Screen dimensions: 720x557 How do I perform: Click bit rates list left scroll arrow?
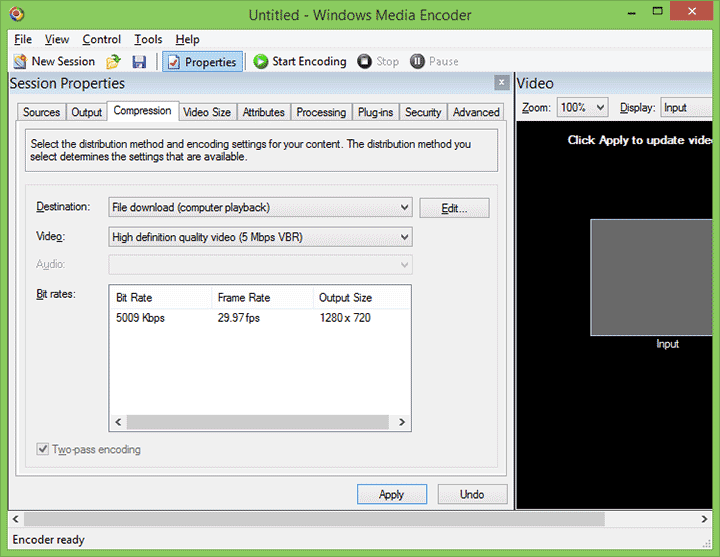click(x=118, y=422)
